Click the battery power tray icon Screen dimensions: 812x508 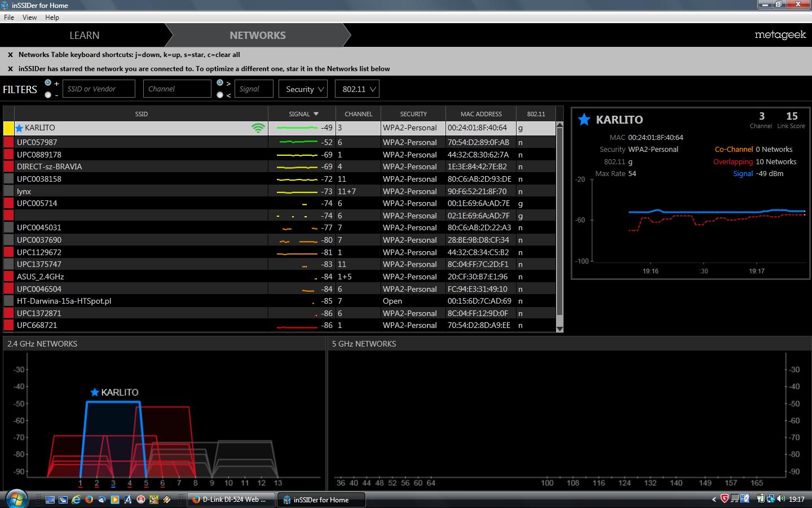coord(761,499)
